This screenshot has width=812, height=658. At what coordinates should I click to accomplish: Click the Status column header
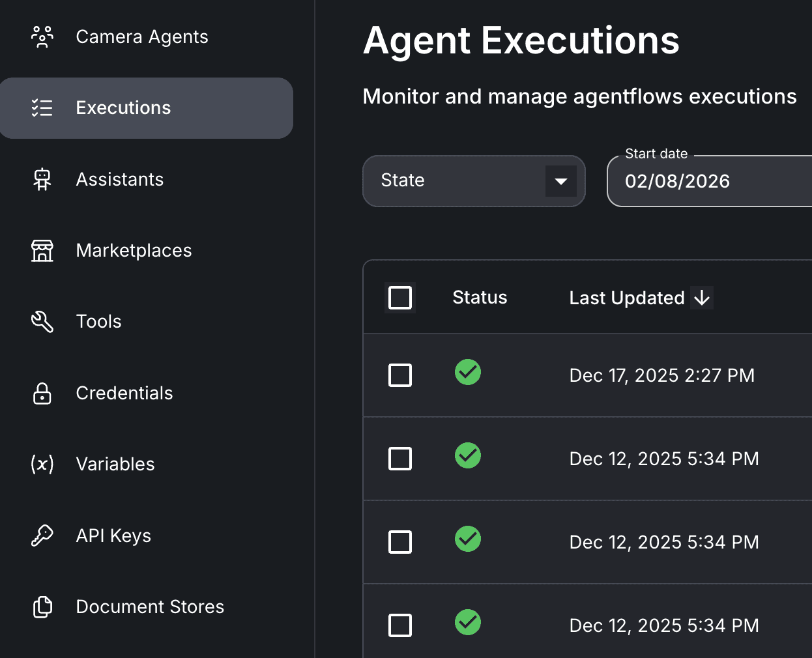tap(480, 298)
